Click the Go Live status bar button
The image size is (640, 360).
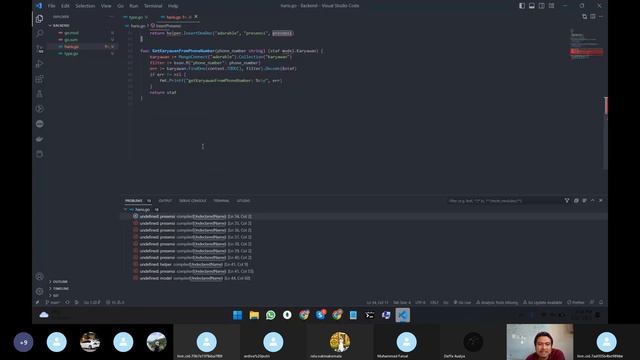pos(462,302)
